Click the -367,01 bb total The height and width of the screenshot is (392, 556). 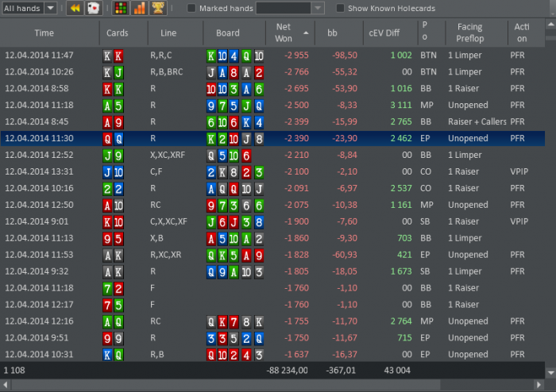coord(341,371)
